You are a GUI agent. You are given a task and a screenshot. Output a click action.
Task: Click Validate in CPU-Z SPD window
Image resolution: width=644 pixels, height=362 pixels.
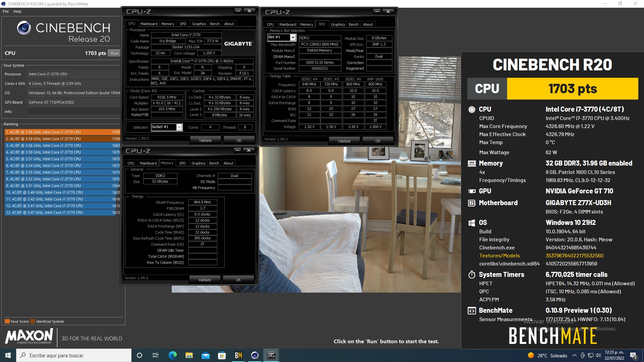click(x=344, y=141)
